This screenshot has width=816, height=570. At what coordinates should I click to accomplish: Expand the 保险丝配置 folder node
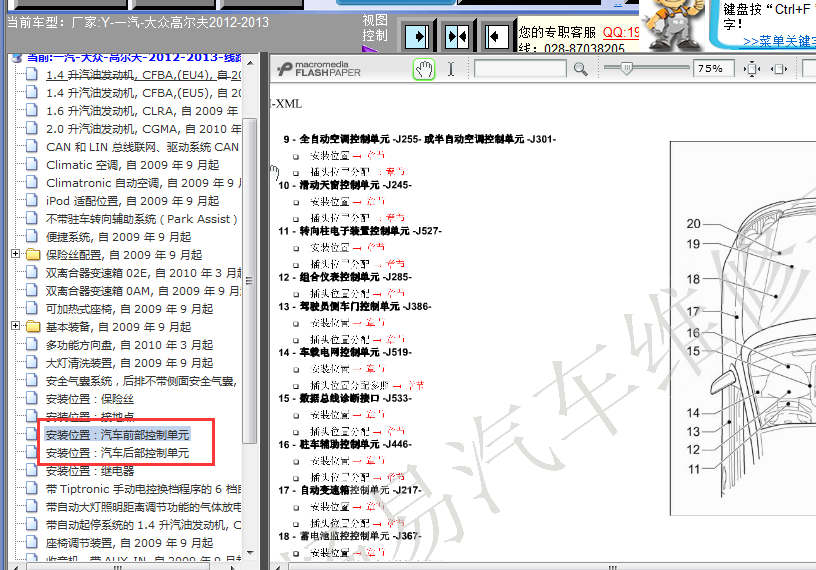point(16,254)
